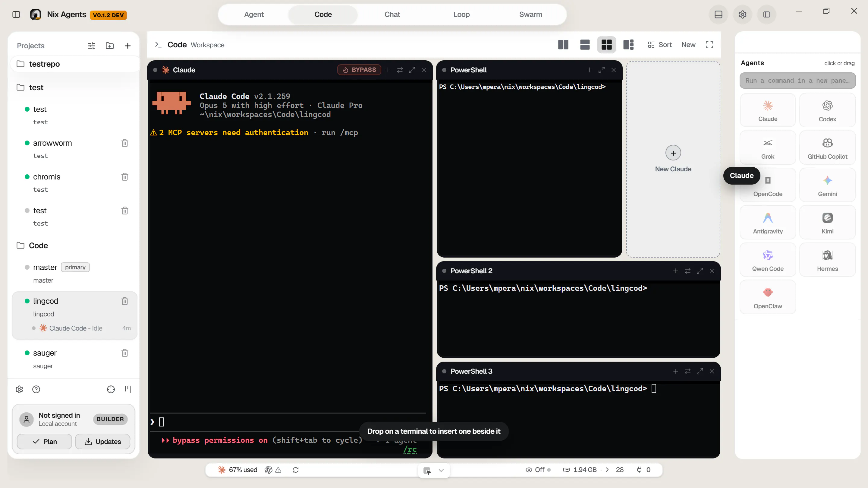Launch the GitHub Copilot agent
This screenshot has width=868, height=488.
coord(827,148)
